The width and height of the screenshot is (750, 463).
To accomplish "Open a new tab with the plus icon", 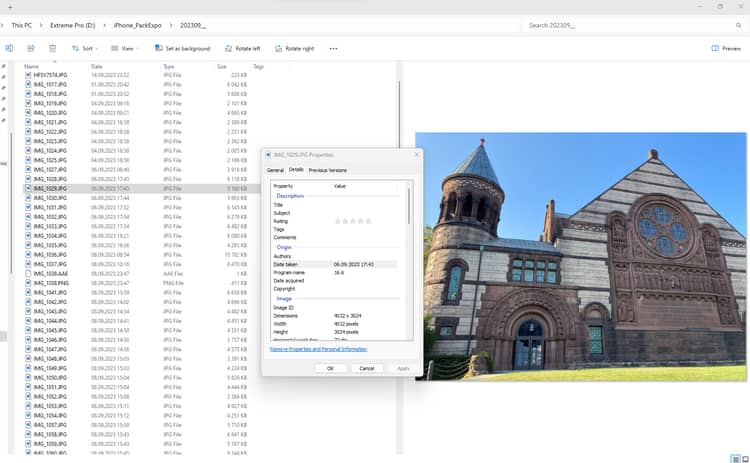I will (10, 7).
